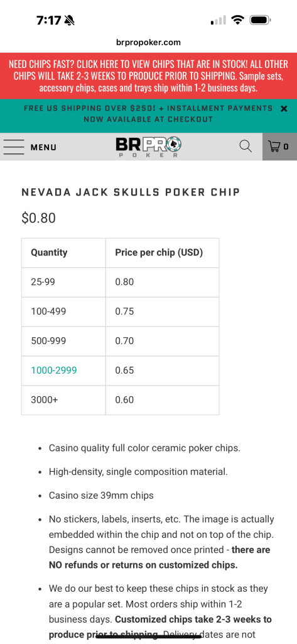The width and height of the screenshot is (297, 644).
Task: Tap the MENU label
Action: click(43, 147)
